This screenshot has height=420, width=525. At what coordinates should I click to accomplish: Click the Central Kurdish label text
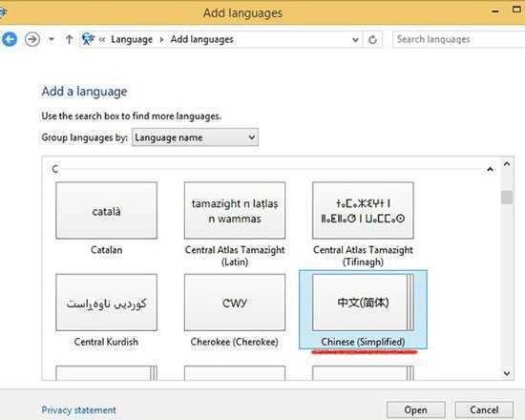pos(106,342)
